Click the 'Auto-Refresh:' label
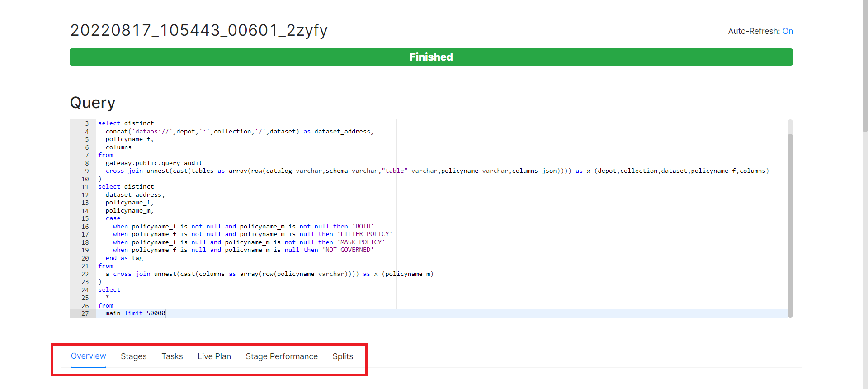This screenshot has height=389, width=868. (754, 31)
